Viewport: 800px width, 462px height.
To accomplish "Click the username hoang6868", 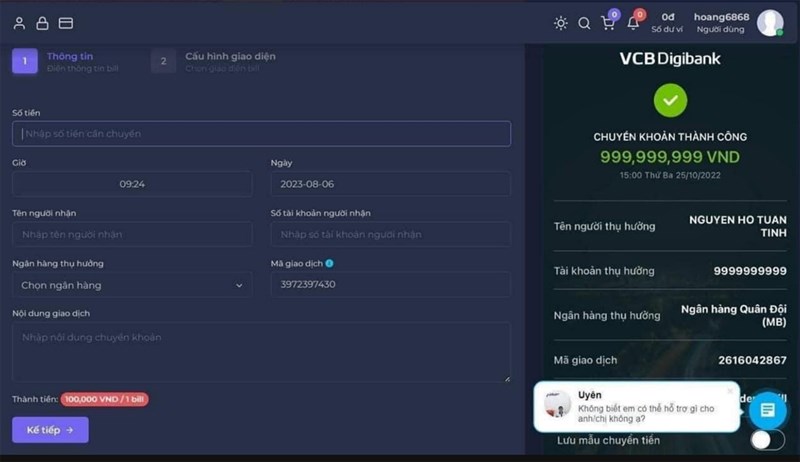I will pyautogui.click(x=721, y=17).
